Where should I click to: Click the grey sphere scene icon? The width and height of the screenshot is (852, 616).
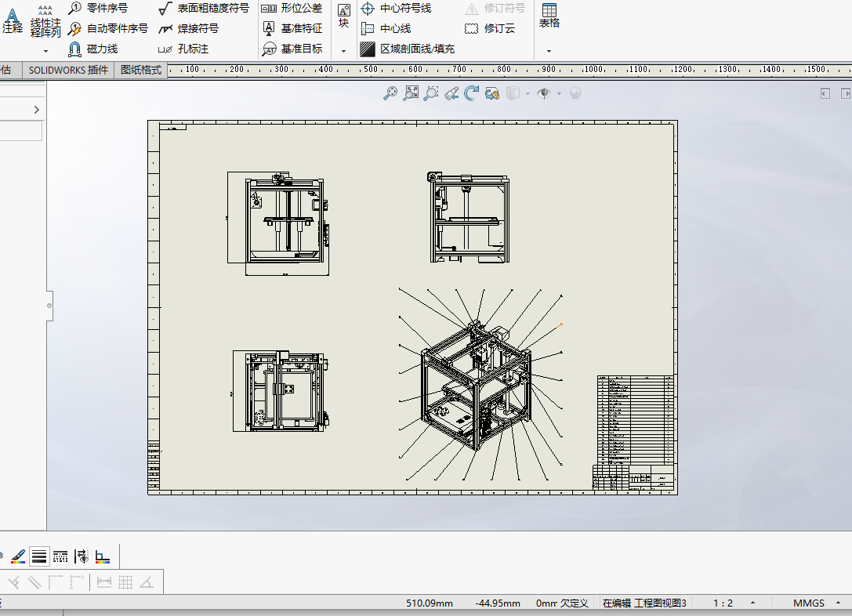tap(575, 93)
